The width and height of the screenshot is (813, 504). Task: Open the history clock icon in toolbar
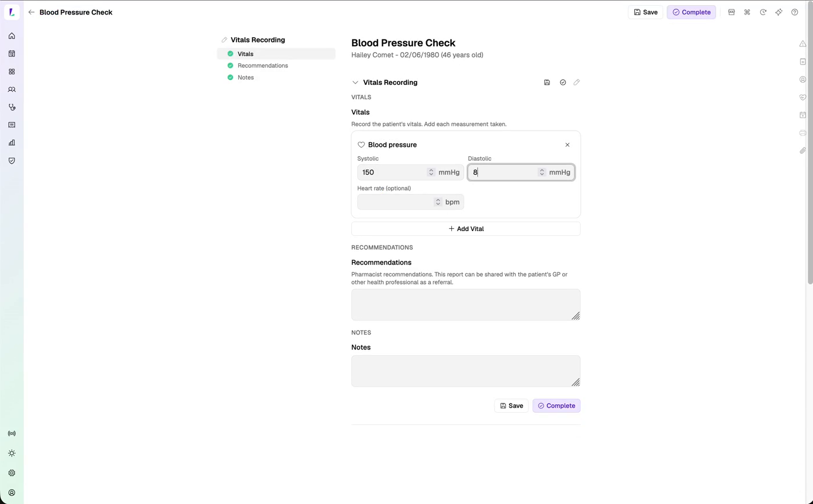click(x=763, y=12)
